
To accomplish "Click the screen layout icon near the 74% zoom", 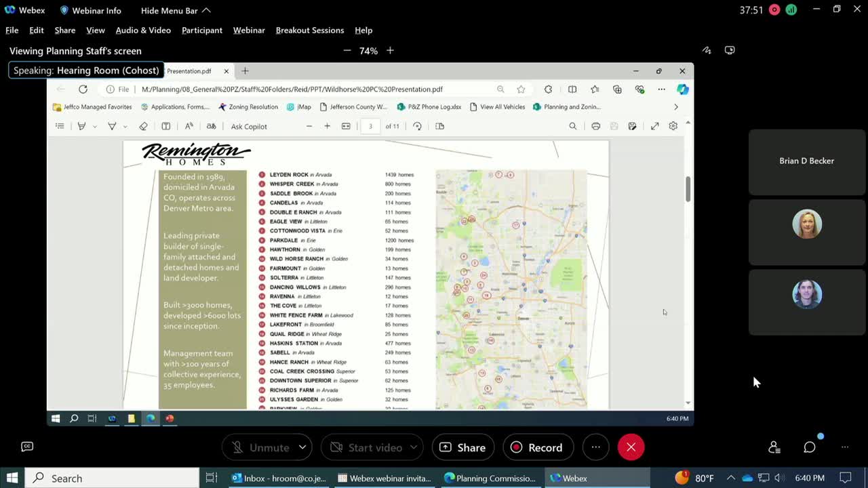I will (730, 50).
